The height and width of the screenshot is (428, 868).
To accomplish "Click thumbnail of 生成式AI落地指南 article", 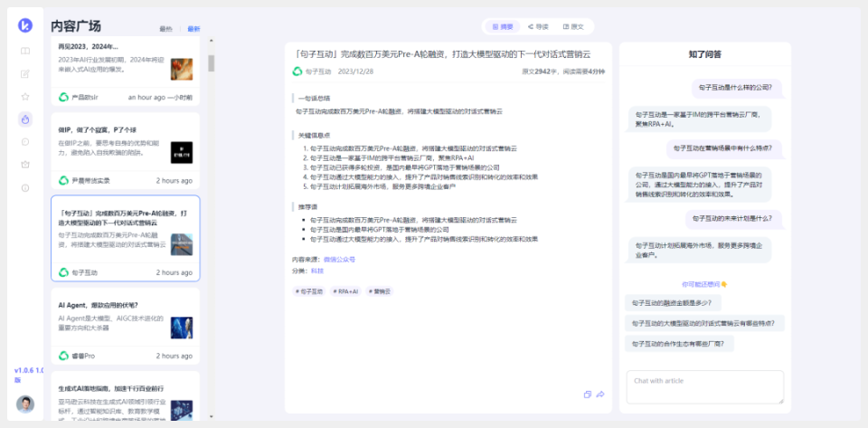I will (182, 410).
